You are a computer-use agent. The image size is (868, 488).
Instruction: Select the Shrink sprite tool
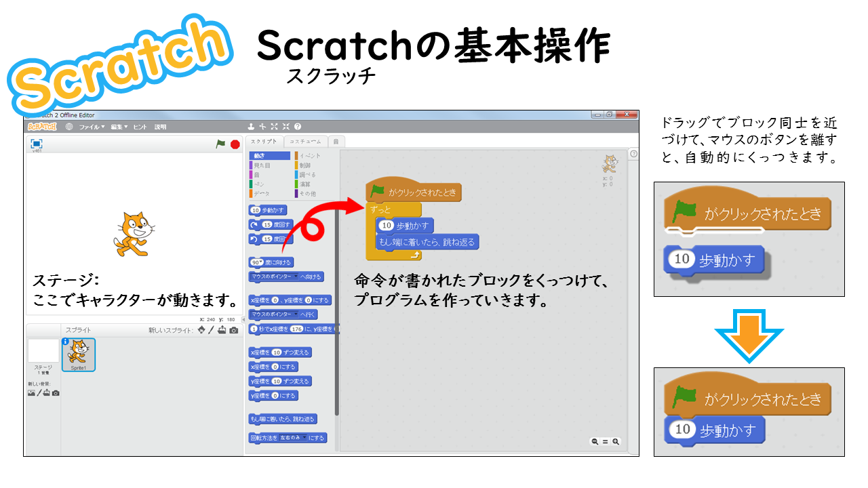pos(285,127)
